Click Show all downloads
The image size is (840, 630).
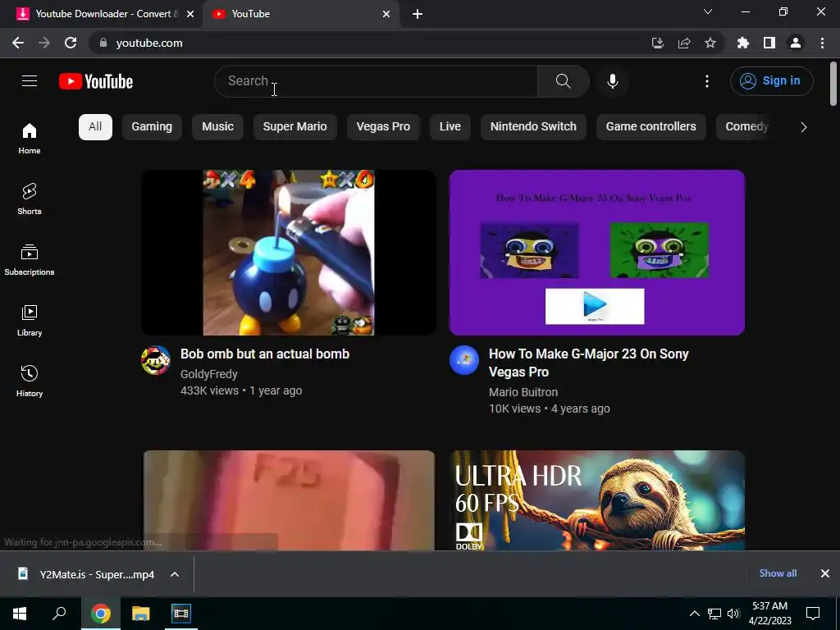(x=778, y=573)
